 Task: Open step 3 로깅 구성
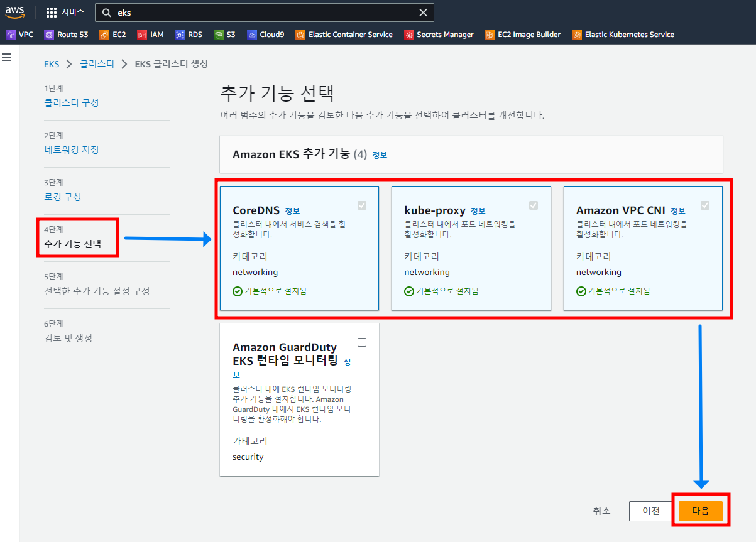tap(63, 197)
